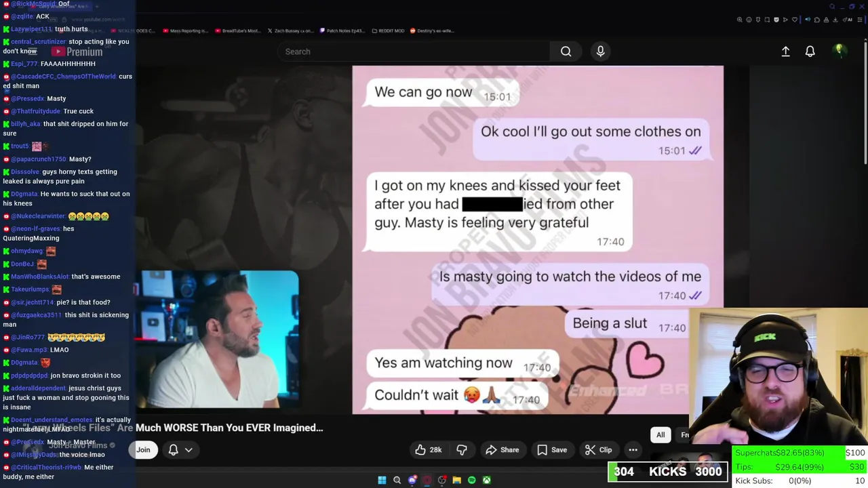Click the Clip button
The height and width of the screenshot is (488, 868).
(x=598, y=450)
